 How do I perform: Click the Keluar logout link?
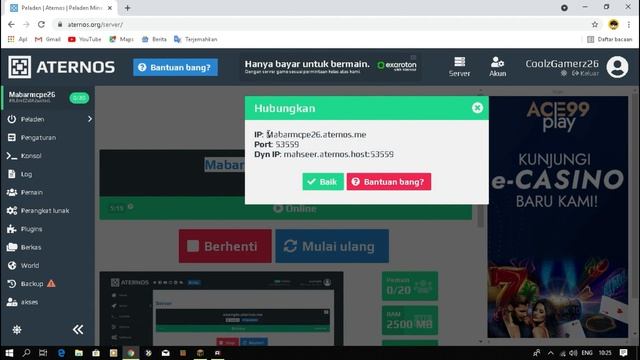[585, 73]
